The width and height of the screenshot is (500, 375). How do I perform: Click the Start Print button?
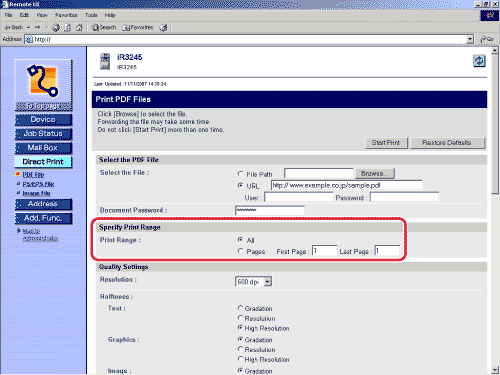tap(386, 143)
